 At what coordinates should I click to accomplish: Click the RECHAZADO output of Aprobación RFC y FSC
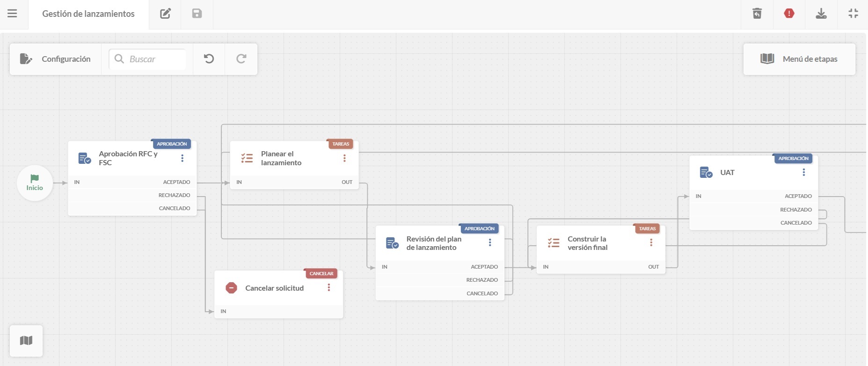pos(174,195)
